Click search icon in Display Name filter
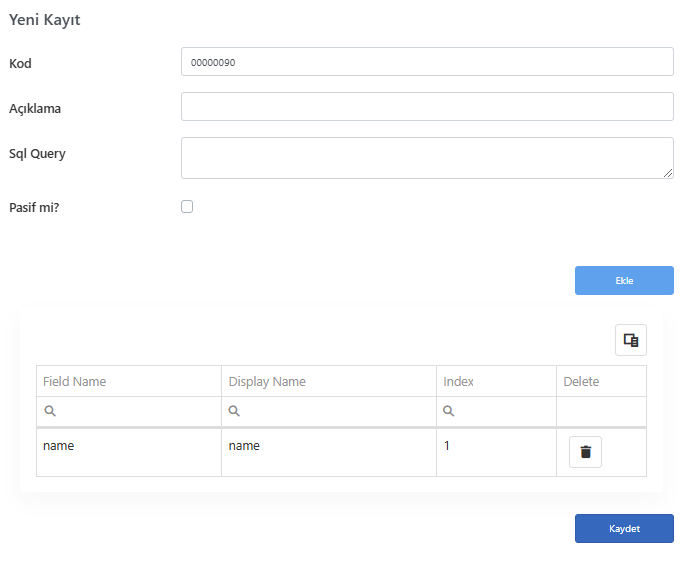The width and height of the screenshot is (688, 564). [x=234, y=411]
